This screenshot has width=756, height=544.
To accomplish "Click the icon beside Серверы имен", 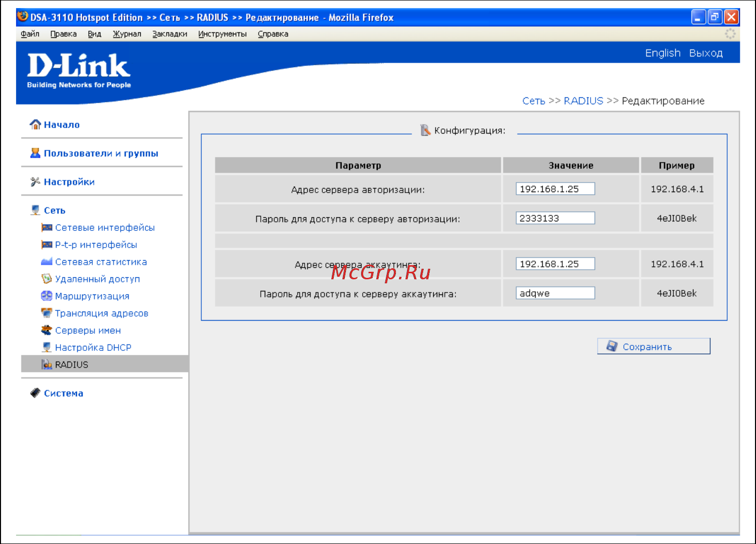I will point(47,330).
